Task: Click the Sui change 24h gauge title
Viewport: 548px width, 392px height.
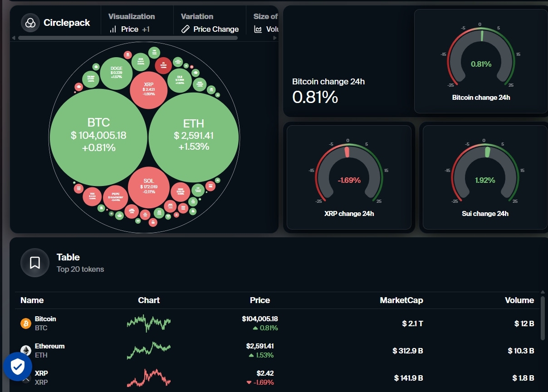Action: coord(485,214)
